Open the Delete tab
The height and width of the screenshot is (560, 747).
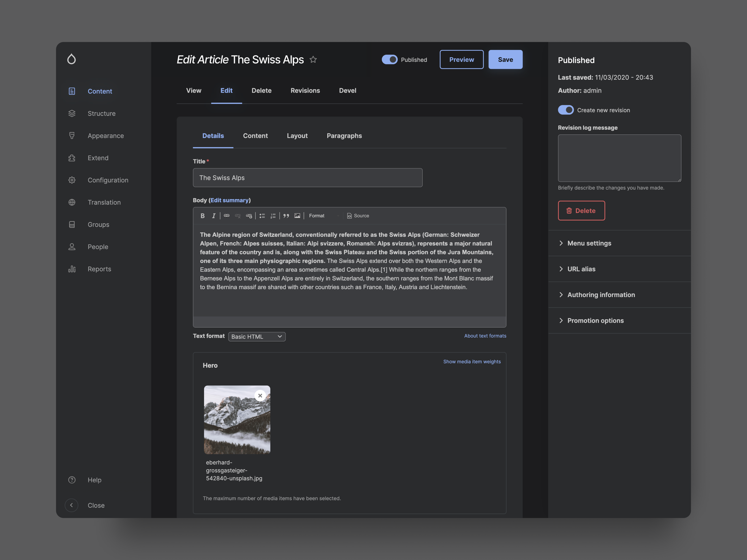pos(261,91)
